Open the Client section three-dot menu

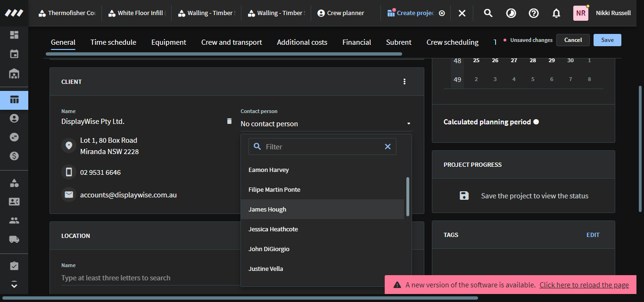coord(404,82)
